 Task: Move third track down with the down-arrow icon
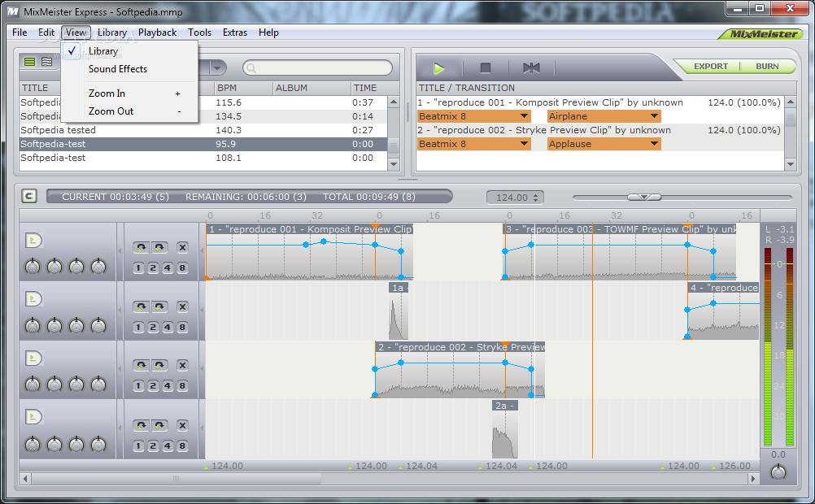pyautogui.click(x=159, y=365)
